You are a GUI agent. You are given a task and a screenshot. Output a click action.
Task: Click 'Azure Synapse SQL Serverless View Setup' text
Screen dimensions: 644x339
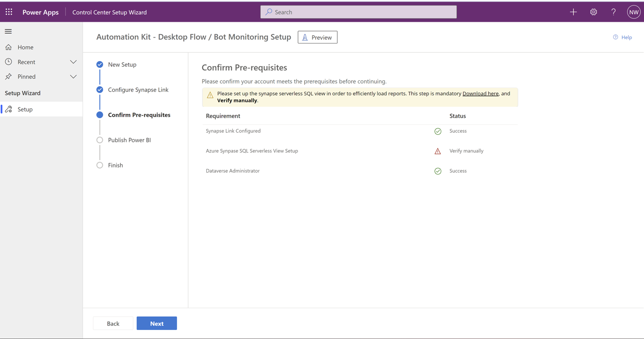click(x=252, y=151)
